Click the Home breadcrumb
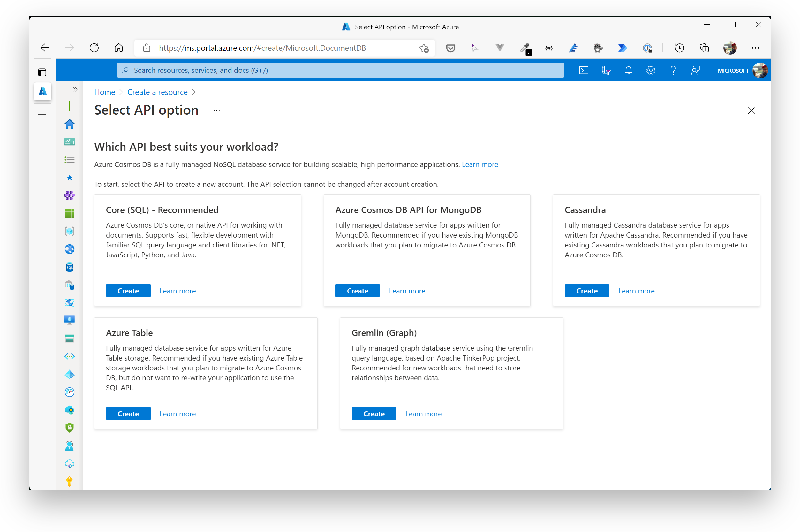800x532 pixels. (104, 92)
